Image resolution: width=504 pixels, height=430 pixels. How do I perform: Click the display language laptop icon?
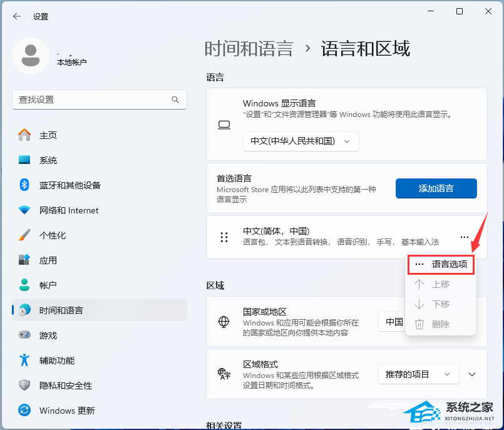click(x=224, y=125)
